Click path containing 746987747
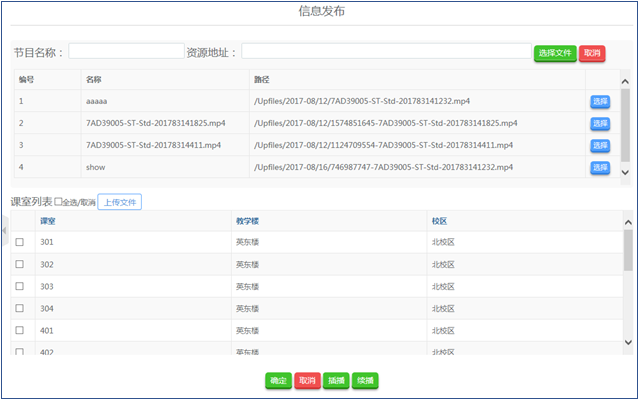Screen dimensions: 638x399 coord(383,167)
